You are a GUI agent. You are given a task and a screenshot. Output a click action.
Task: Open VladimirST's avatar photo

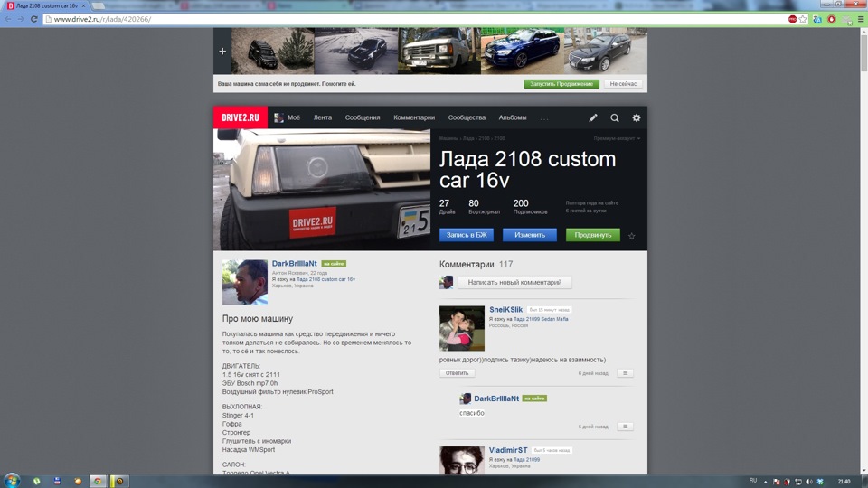click(462, 460)
